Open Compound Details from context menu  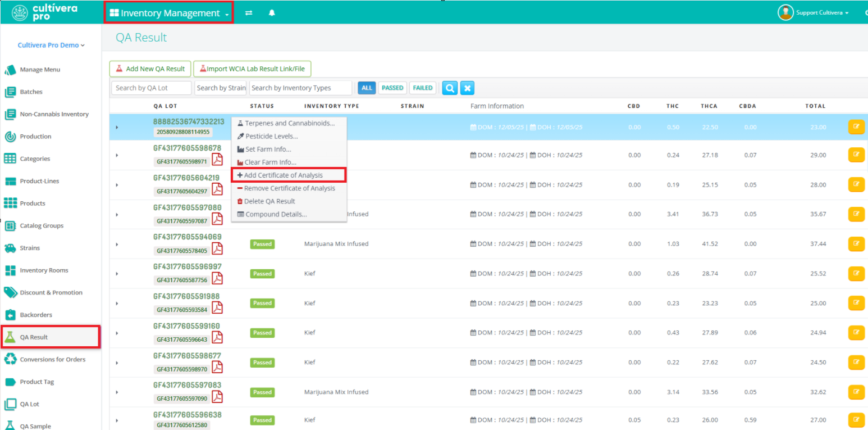(x=289, y=214)
